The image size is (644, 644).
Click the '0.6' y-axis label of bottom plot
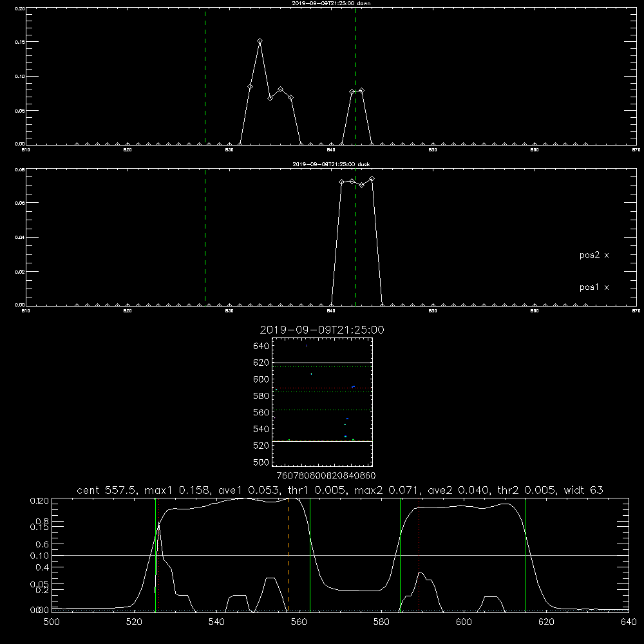coord(43,544)
